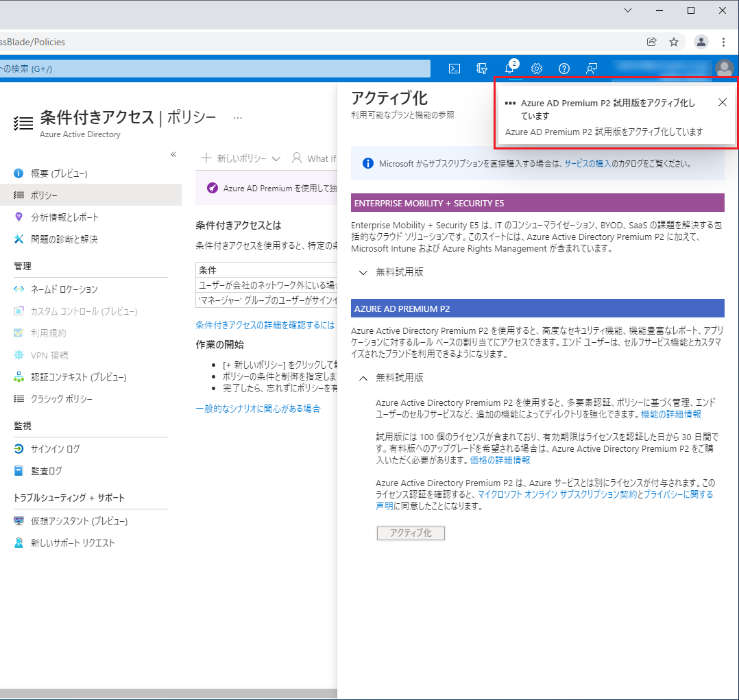Collapse sidebar with double chevron icon

(x=173, y=155)
